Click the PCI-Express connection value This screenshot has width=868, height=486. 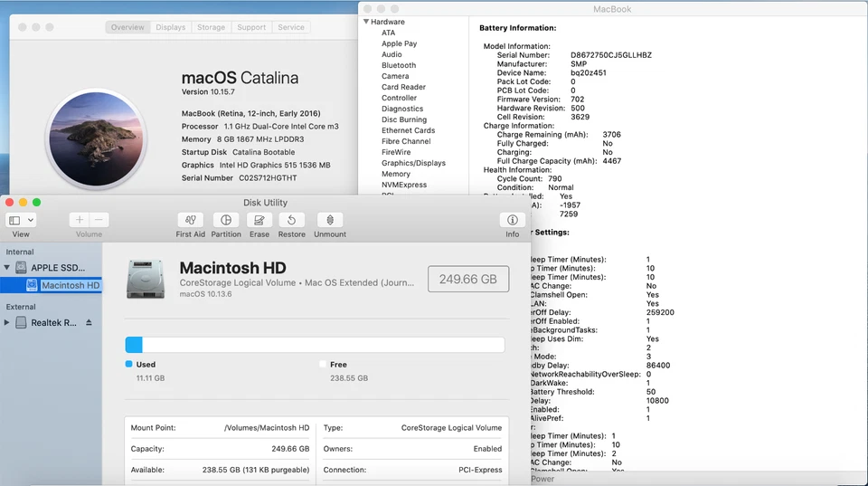click(480, 470)
